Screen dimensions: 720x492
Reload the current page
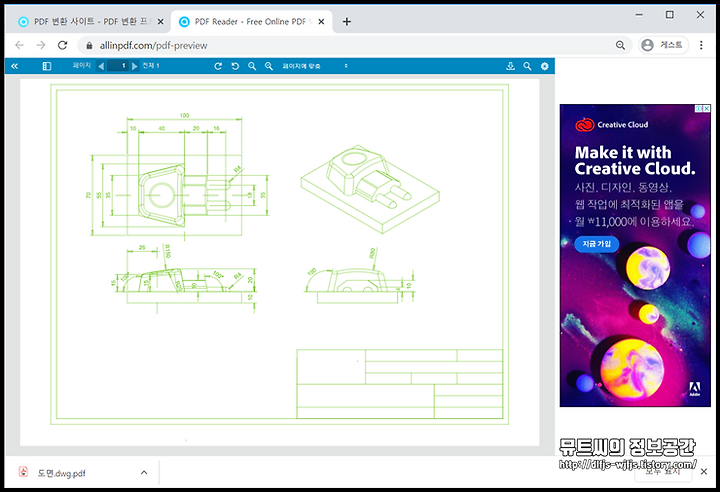coord(62,45)
